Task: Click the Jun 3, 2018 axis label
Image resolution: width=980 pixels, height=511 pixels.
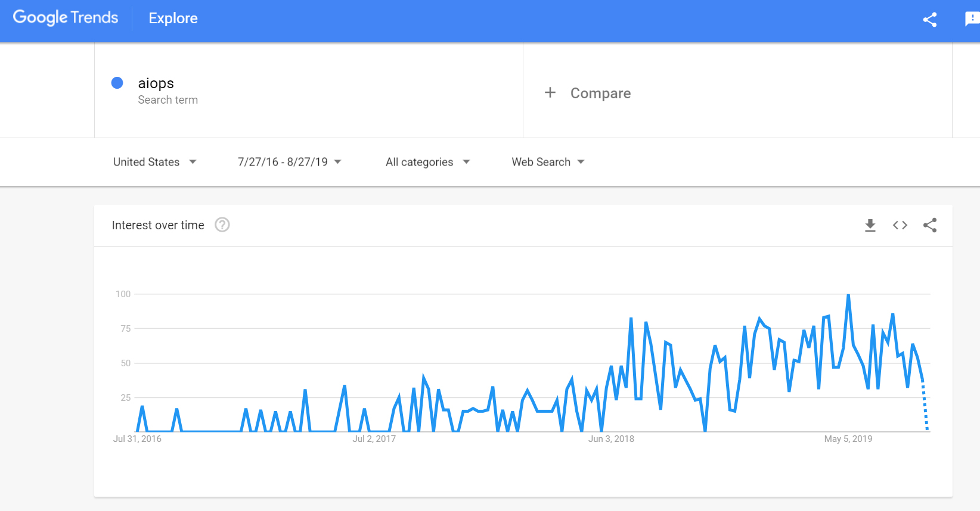Action: pyautogui.click(x=611, y=439)
